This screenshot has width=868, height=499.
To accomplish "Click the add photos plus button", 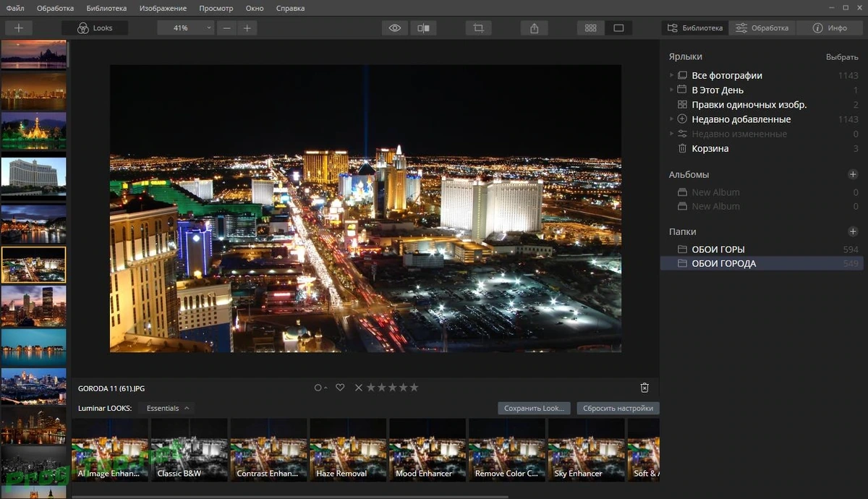I will (19, 28).
